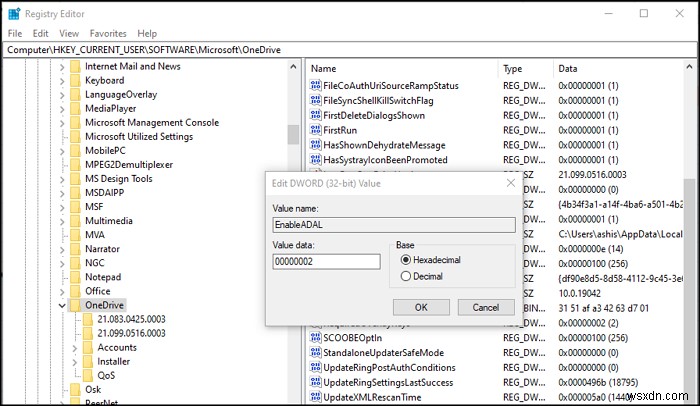
Task: Cancel the Edit DWORD dialog
Action: [486, 307]
